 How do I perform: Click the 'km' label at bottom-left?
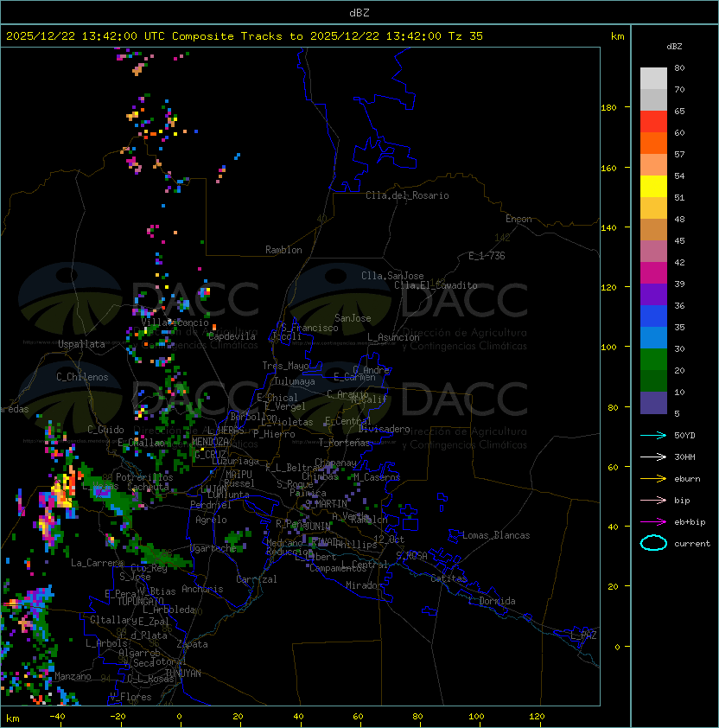pos(13,719)
